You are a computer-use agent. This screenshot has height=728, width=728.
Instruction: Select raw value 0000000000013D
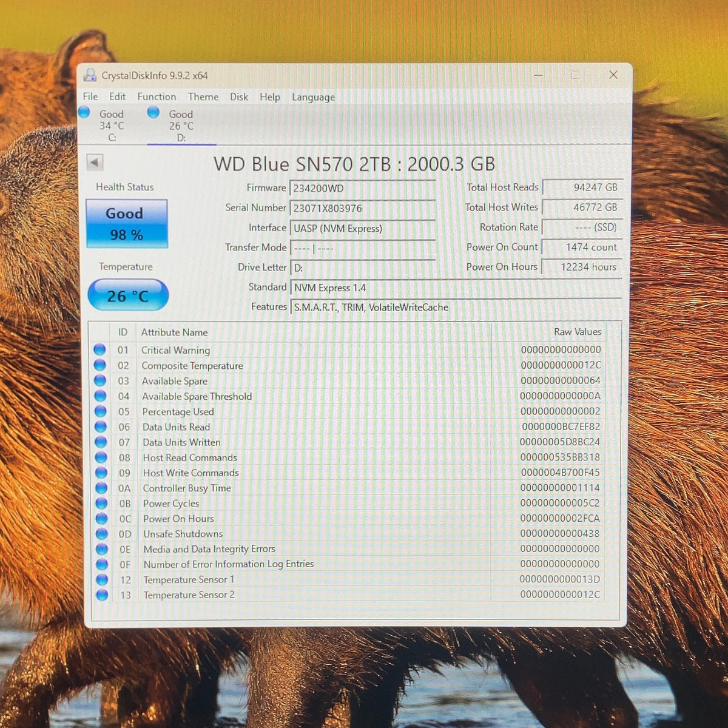pyautogui.click(x=559, y=579)
